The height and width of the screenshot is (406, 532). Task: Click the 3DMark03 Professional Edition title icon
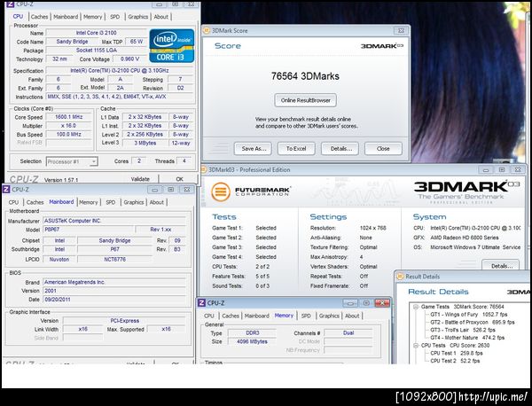pyautogui.click(x=204, y=169)
